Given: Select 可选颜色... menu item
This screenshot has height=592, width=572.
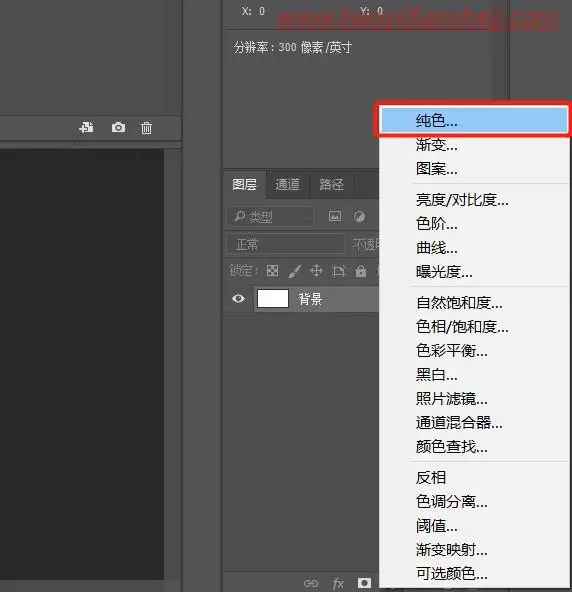Looking at the screenshot, I should pyautogui.click(x=474, y=574).
